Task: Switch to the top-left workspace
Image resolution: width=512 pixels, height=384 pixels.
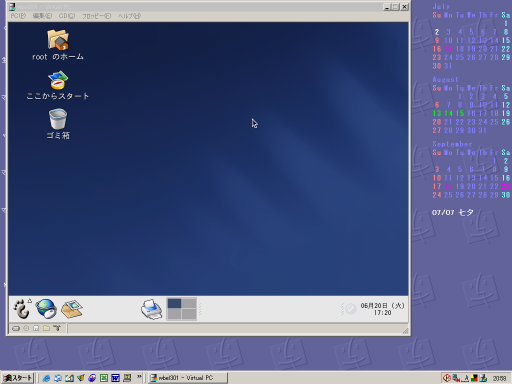Action: [174, 303]
